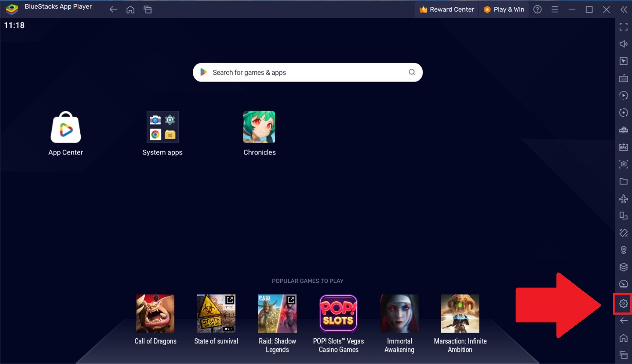Open recent apps from the title bar
The image size is (632, 364).
tap(148, 9)
